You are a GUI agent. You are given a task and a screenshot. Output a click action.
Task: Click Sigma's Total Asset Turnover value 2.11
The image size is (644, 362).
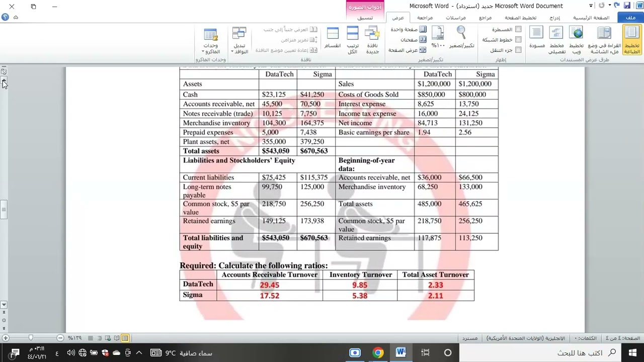click(x=435, y=296)
